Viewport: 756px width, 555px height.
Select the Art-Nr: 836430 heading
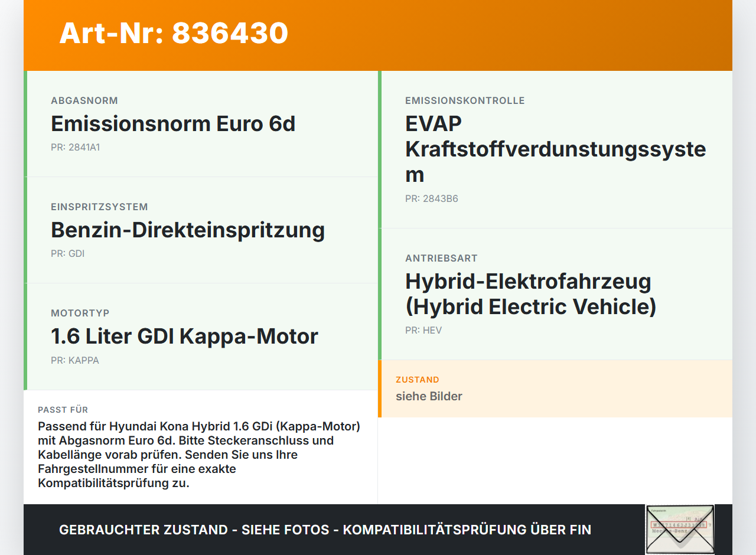pos(174,33)
